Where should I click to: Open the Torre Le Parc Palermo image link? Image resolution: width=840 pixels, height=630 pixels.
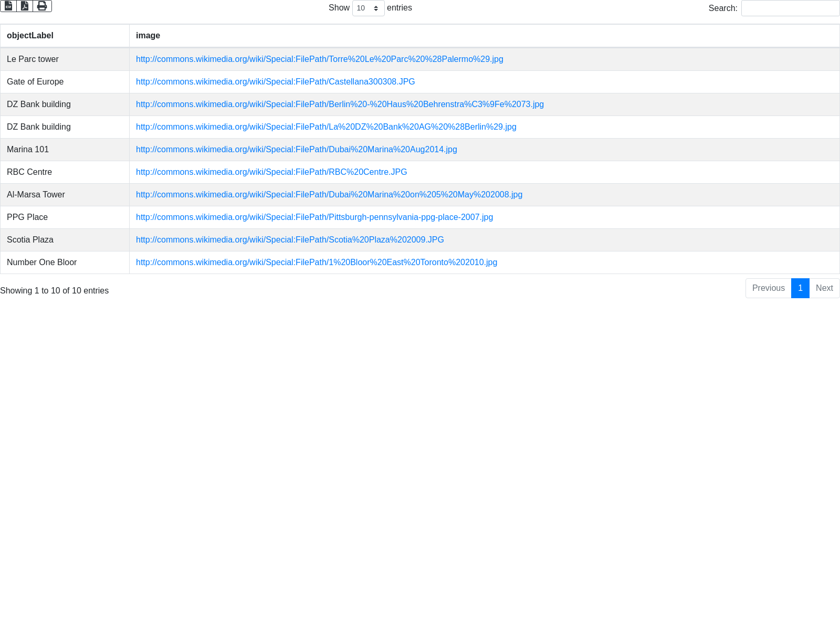pyautogui.click(x=319, y=59)
